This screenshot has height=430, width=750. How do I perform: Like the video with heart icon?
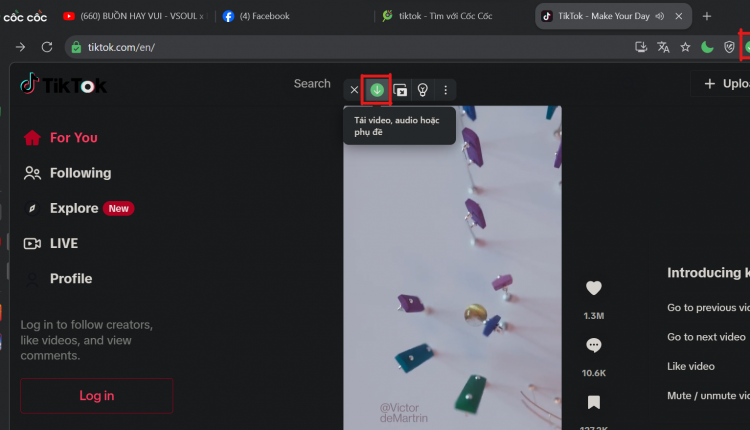[594, 288]
